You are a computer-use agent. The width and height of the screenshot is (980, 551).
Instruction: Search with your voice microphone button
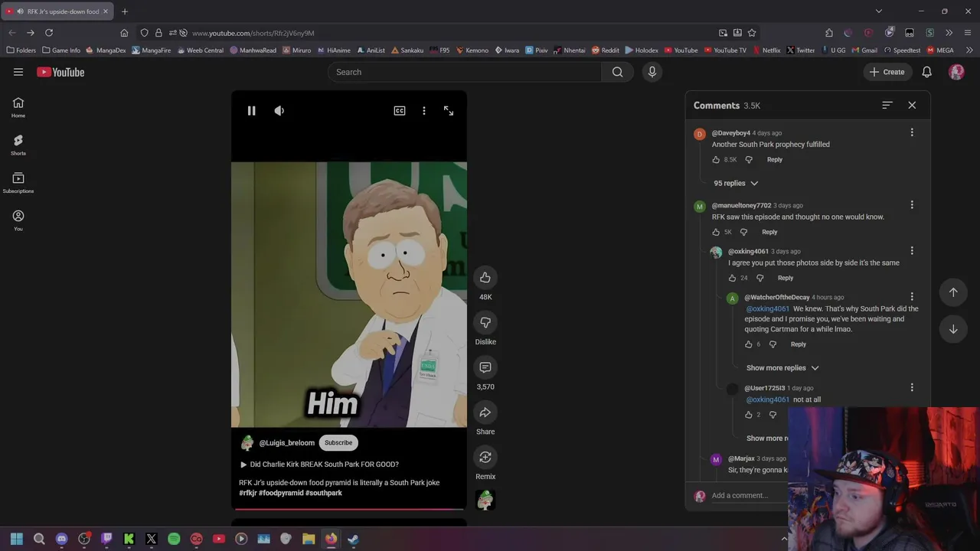coord(652,72)
